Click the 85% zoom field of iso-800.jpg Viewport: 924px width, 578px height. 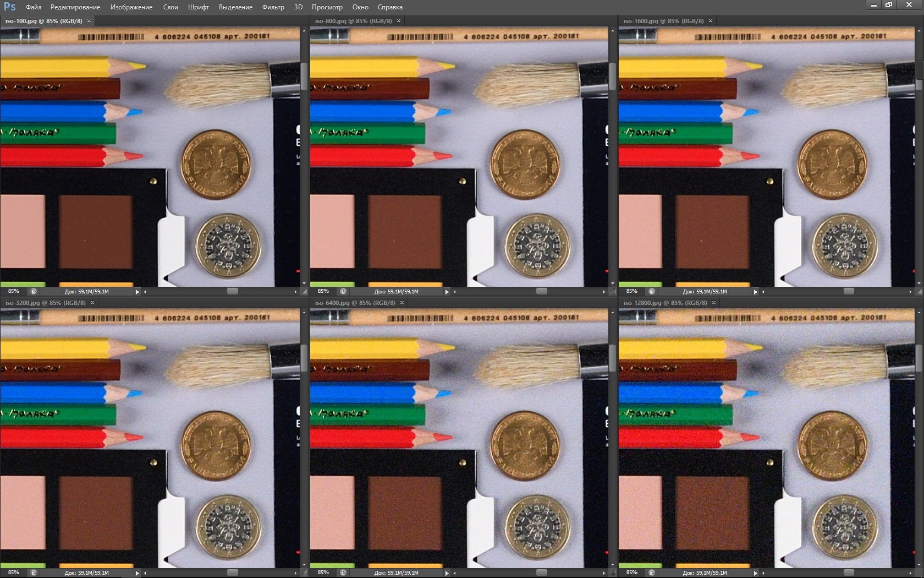[323, 291]
